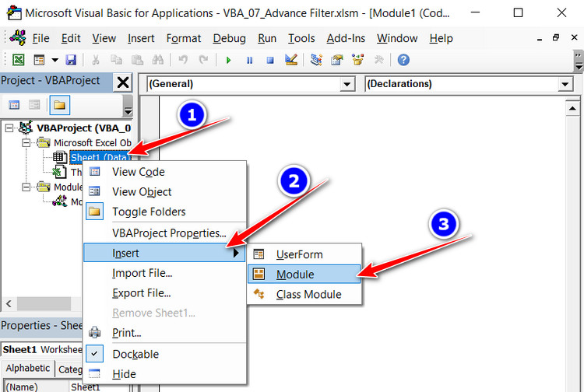Insert a Module from submenu

pyautogui.click(x=304, y=275)
